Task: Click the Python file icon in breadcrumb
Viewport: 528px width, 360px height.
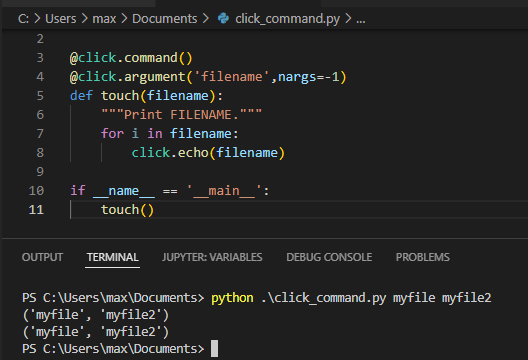Action: click(x=223, y=18)
